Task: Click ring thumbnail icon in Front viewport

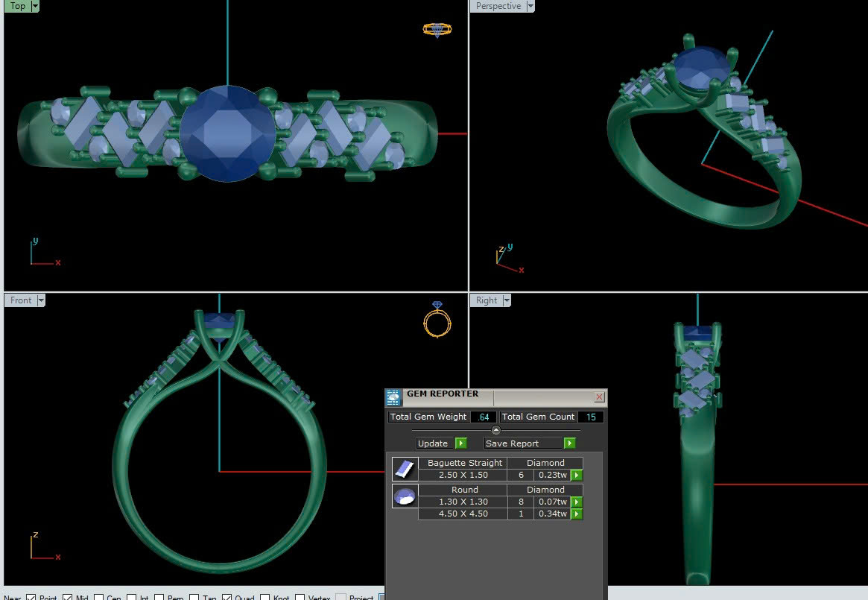Action: 437,320
